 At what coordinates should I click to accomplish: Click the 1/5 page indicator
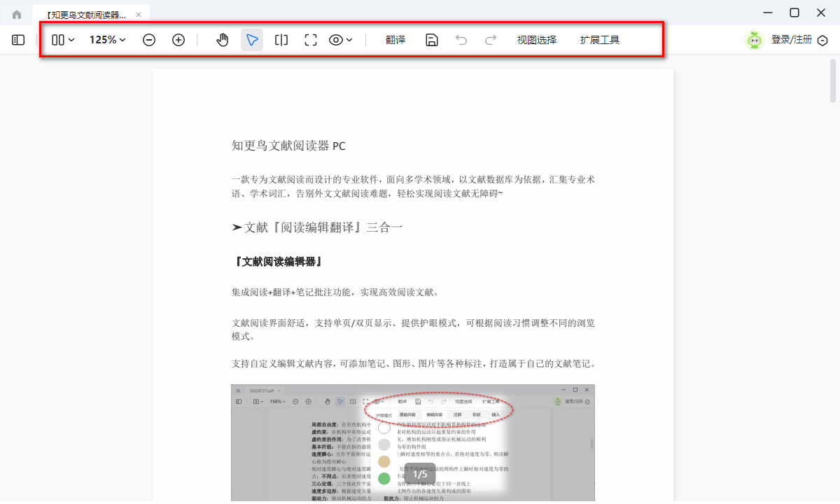click(x=420, y=474)
